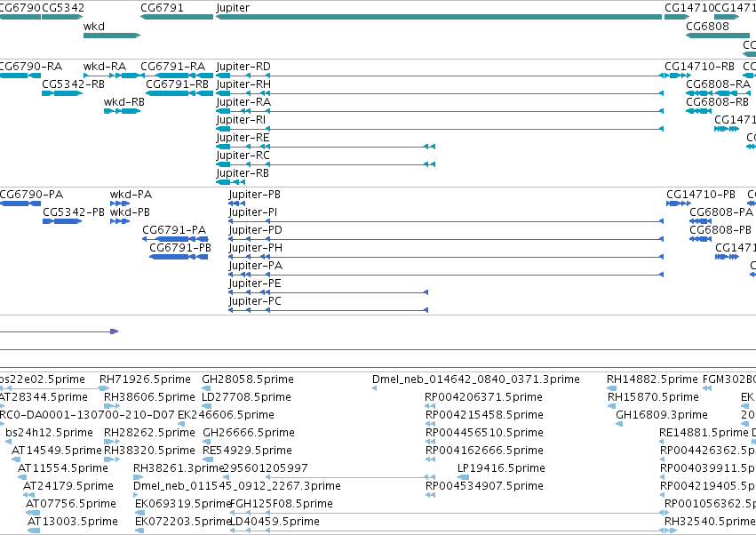The height and width of the screenshot is (535, 756).
Task: Open the LD40459.5prime EST label
Action: [275, 523]
